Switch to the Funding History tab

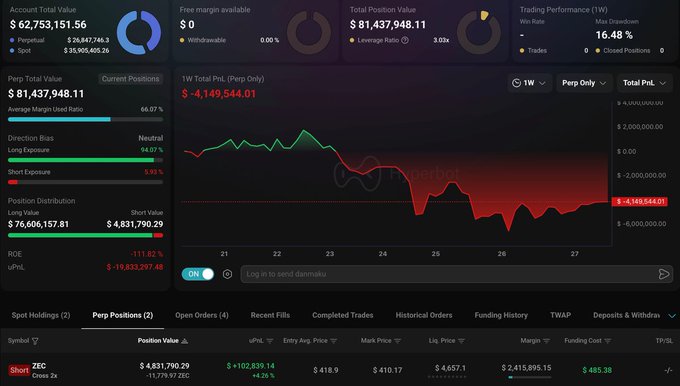[x=501, y=315]
